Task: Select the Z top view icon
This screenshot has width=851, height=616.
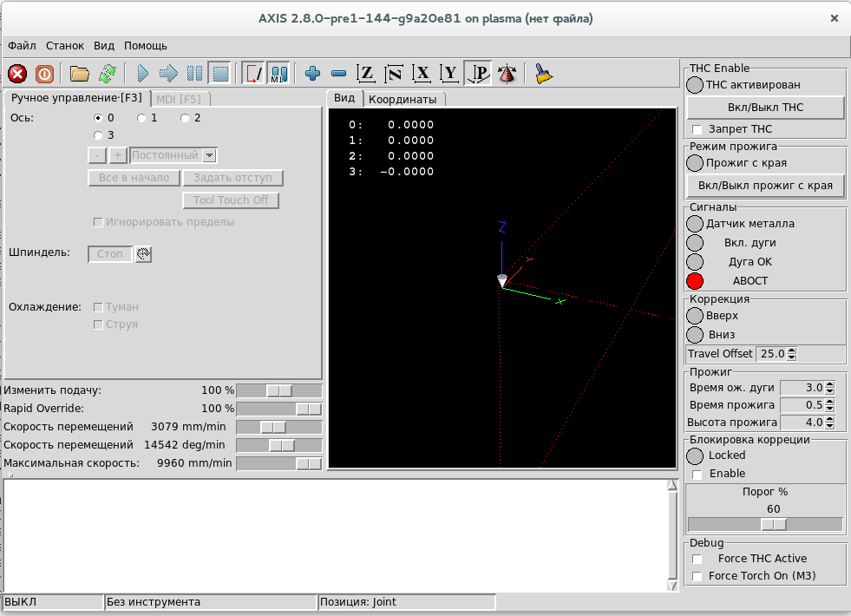Action: click(x=367, y=74)
